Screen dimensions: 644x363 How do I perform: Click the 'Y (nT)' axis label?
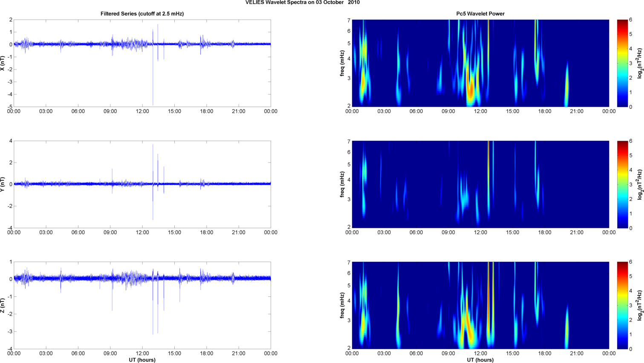pos(3,184)
